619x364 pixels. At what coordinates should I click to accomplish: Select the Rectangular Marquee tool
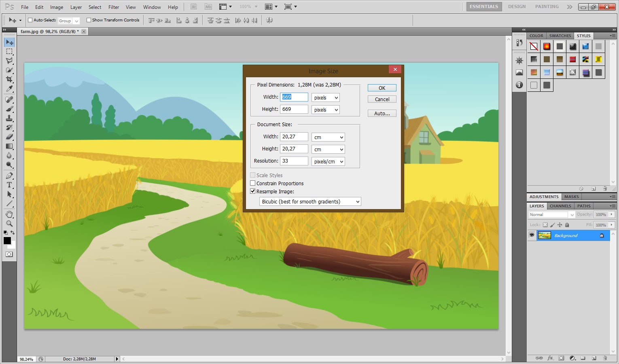9,51
